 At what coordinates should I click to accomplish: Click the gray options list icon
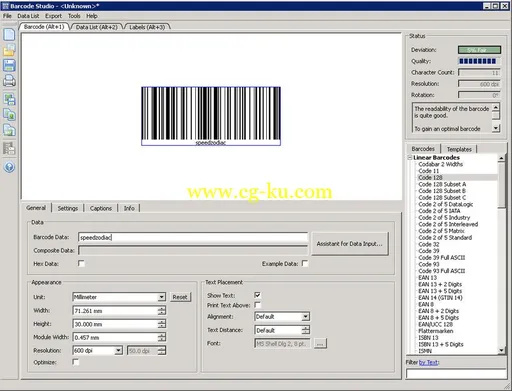[x=9, y=148]
